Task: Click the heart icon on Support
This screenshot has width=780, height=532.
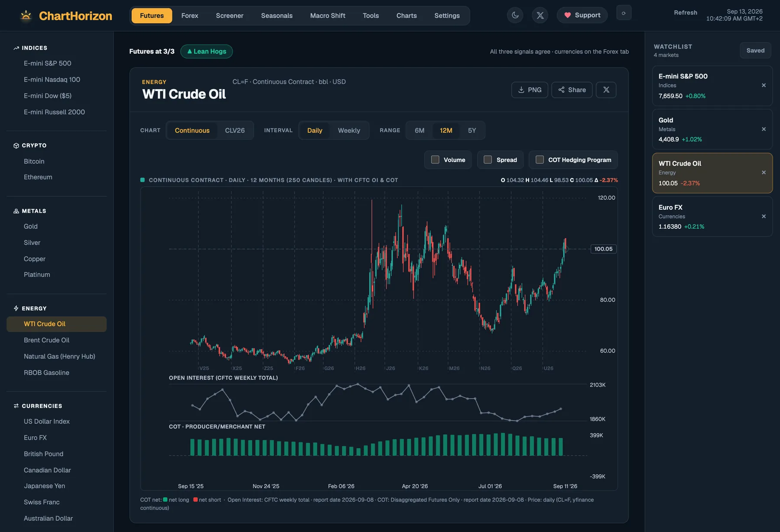Action: (x=567, y=15)
